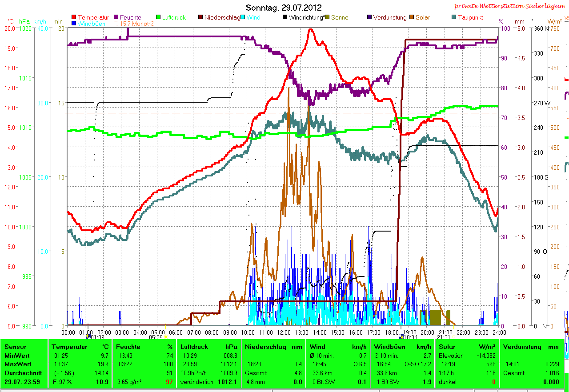This screenshot has height=392, width=569.
Task: Click the black Windrichtung legend square
Action: (x=285, y=17)
